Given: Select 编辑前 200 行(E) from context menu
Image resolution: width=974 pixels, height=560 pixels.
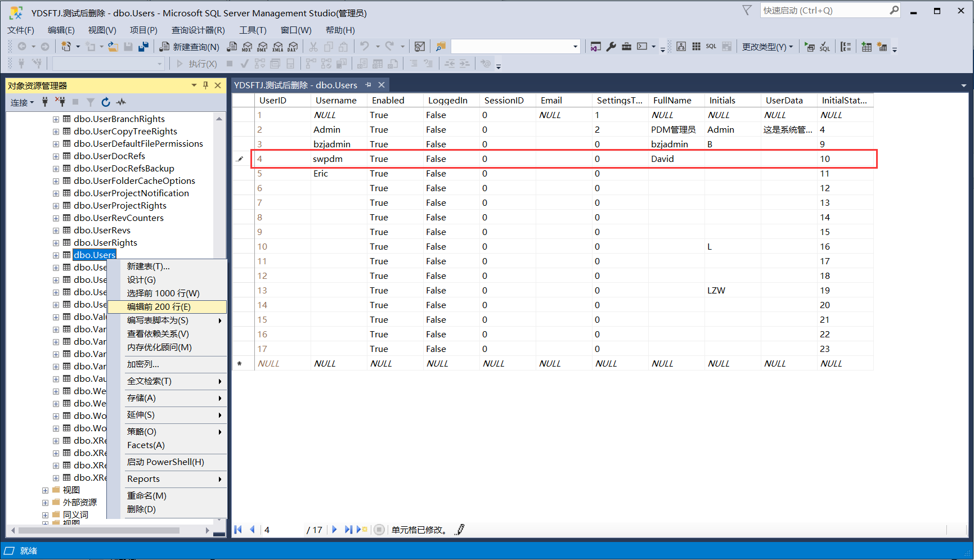Looking at the screenshot, I should point(159,307).
